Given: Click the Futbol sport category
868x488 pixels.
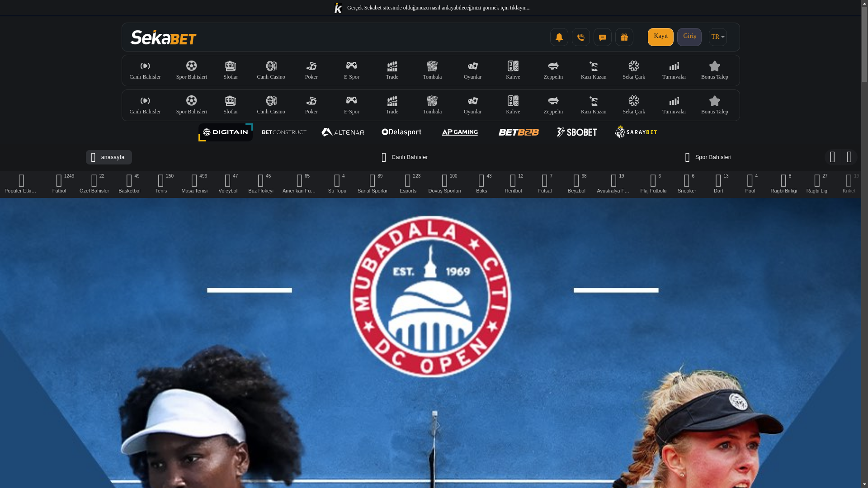Looking at the screenshot, I should pos(59,184).
